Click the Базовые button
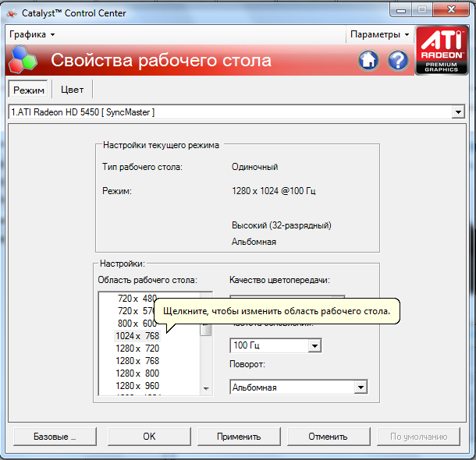The height and width of the screenshot is (460, 476). click(x=55, y=437)
